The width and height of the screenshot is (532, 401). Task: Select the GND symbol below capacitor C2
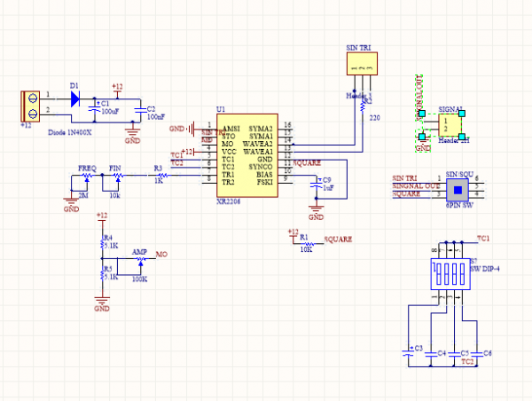click(x=132, y=133)
